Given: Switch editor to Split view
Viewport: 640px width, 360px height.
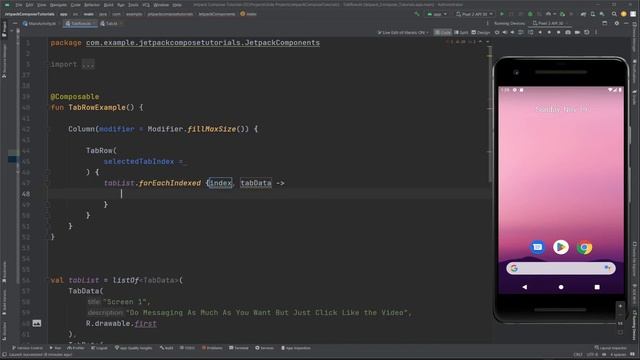Looking at the screenshot, I should [x=461, y=33].
